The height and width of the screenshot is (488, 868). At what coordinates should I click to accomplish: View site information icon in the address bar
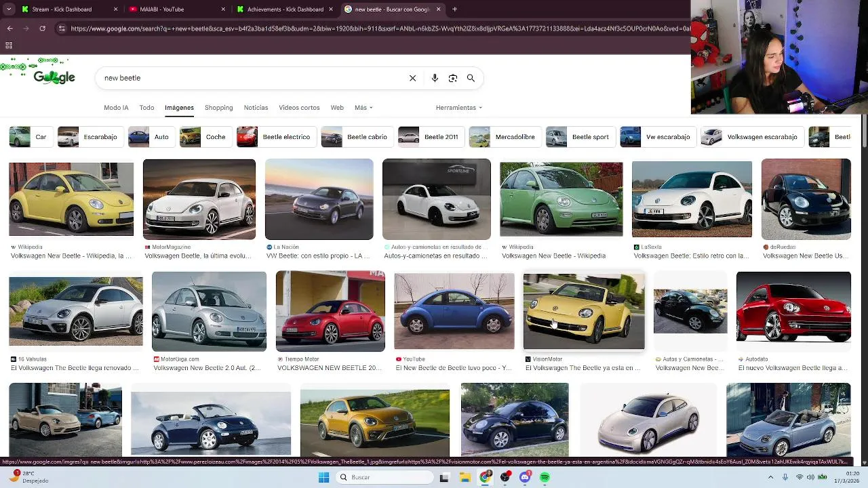pyautogui.click(x=62, y=28)
